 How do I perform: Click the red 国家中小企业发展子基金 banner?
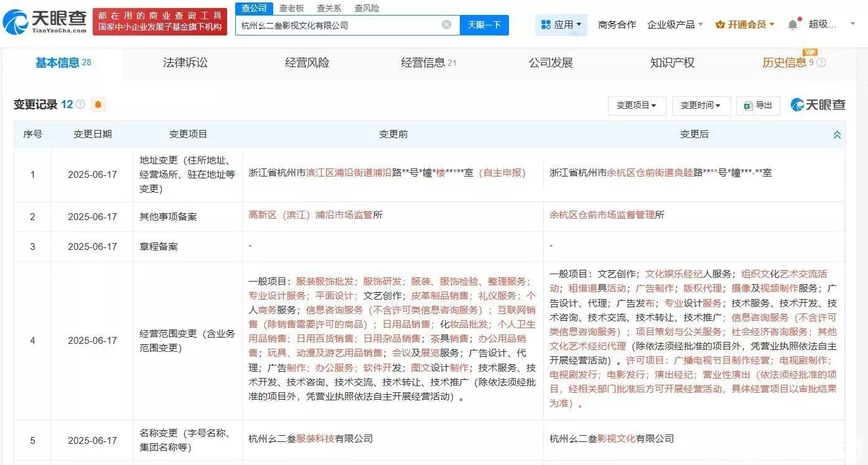click(159, 22)
